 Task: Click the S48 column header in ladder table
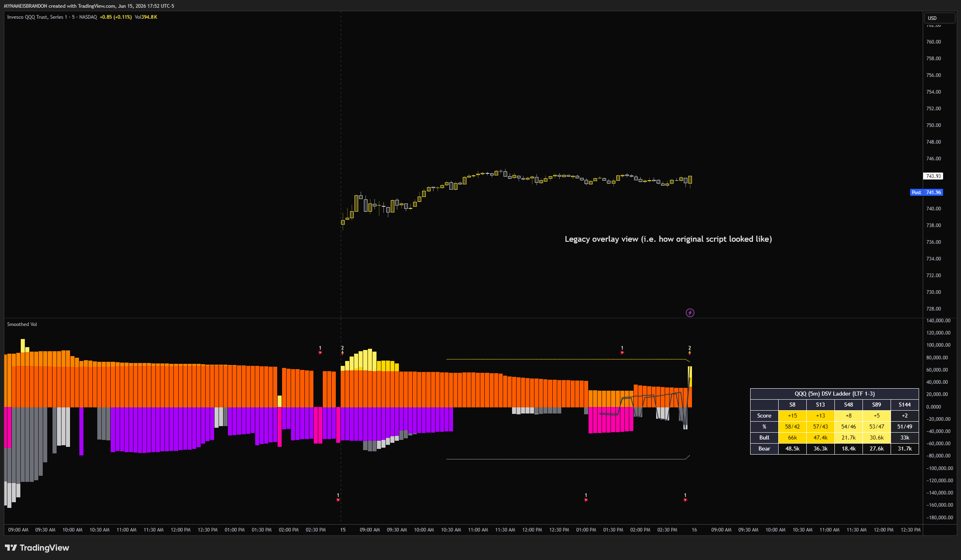tap(848, 405)
